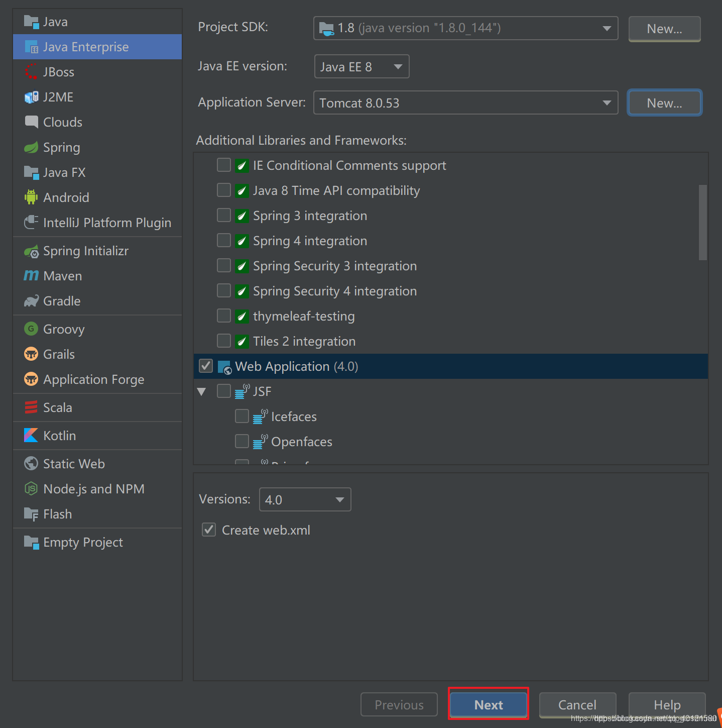Click the Openfaces framework icon
Image resolution: width=722 pixels, height=728 pixels.
click(x=260, y=442)
